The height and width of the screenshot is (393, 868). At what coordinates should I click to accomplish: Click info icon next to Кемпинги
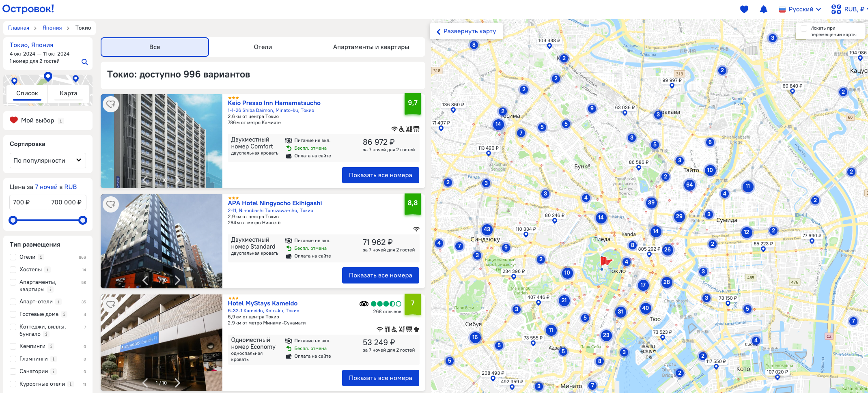(x=51, y=346)
